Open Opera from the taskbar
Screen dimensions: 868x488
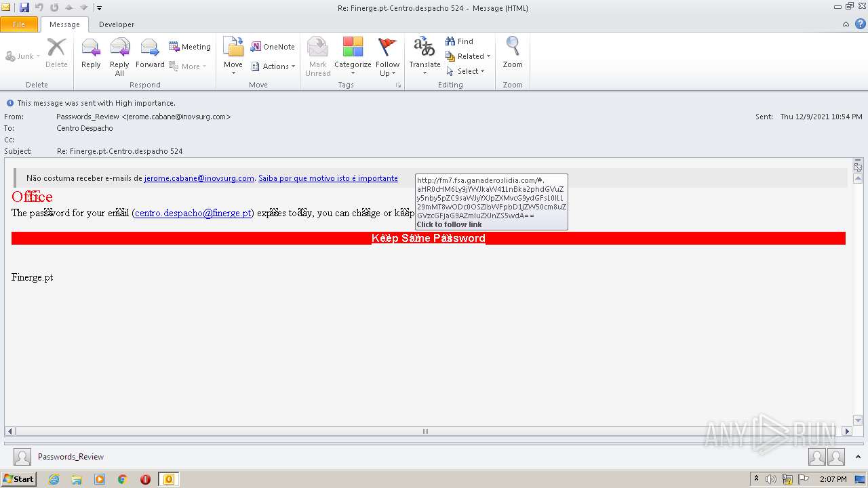click(x=145, y=479)
